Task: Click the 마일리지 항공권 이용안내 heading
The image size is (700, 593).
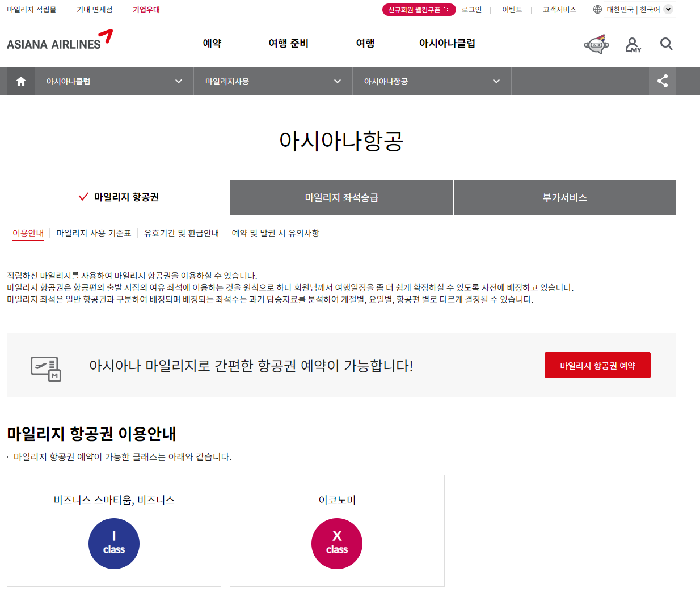Action: pos(91,434)
